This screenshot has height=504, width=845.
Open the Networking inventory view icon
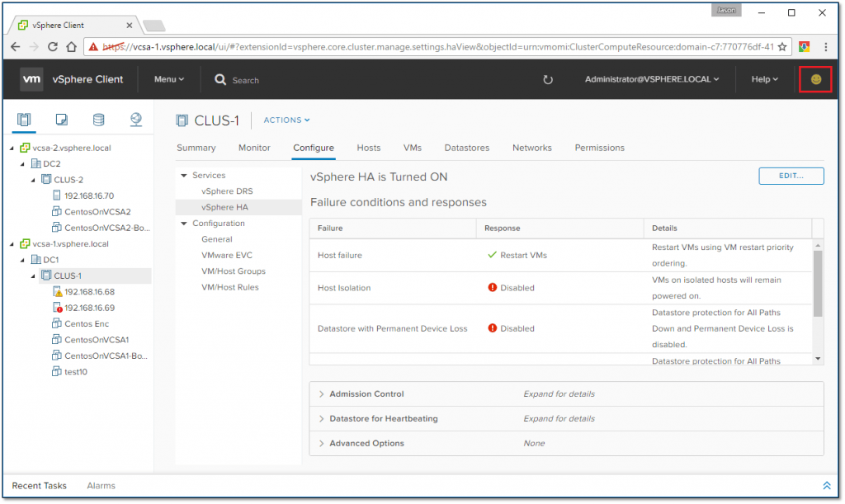click(x=136, y=120)
